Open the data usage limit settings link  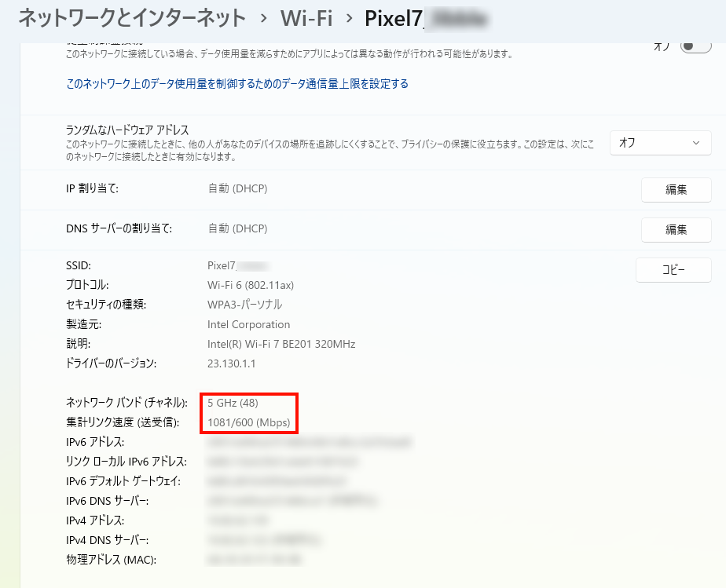tap(237, 83)
